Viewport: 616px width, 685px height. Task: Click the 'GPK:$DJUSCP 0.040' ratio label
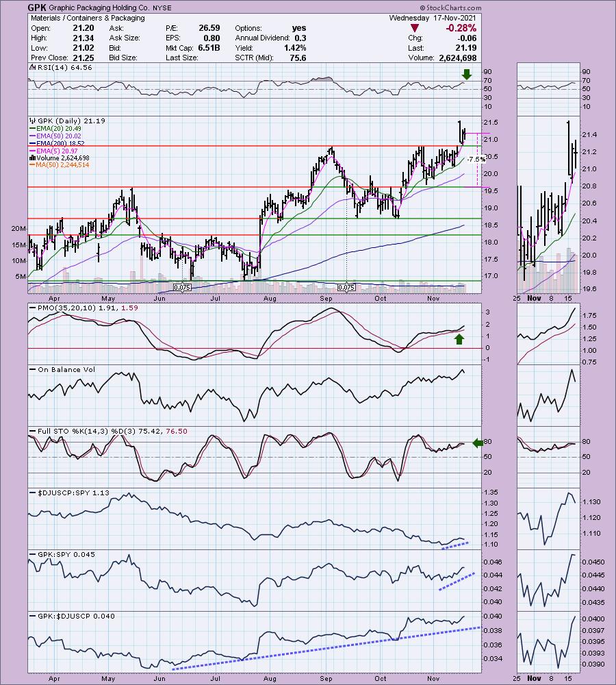[77, 616]
